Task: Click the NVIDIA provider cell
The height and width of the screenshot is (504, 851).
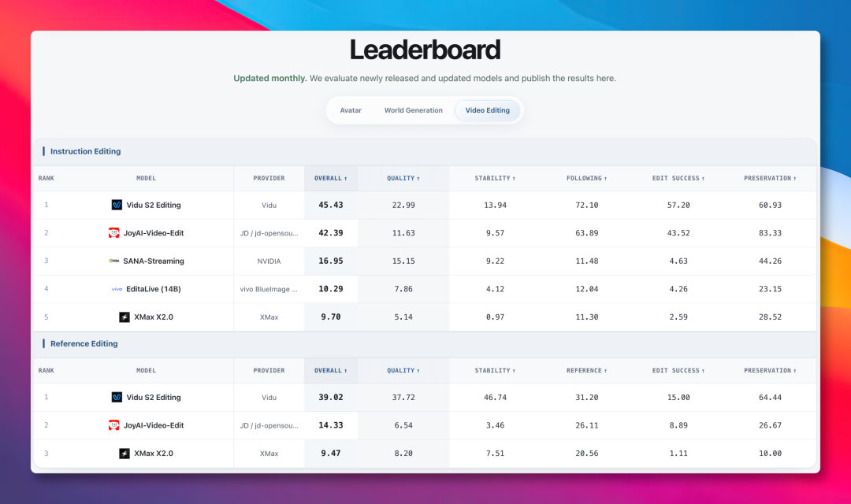Action: [269, 261]
